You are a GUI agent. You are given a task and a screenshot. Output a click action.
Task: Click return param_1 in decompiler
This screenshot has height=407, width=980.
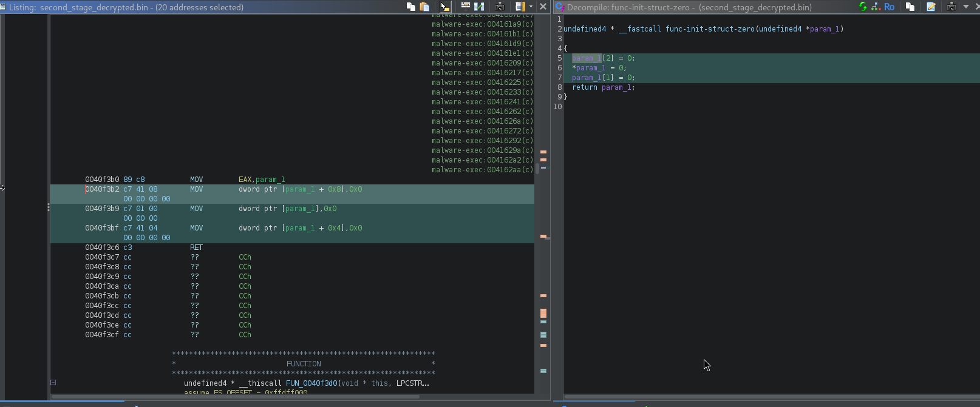click(603, 87)
